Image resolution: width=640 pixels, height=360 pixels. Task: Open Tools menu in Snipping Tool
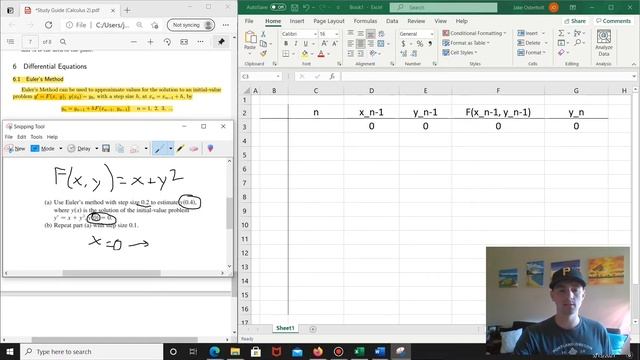point(36,137)
